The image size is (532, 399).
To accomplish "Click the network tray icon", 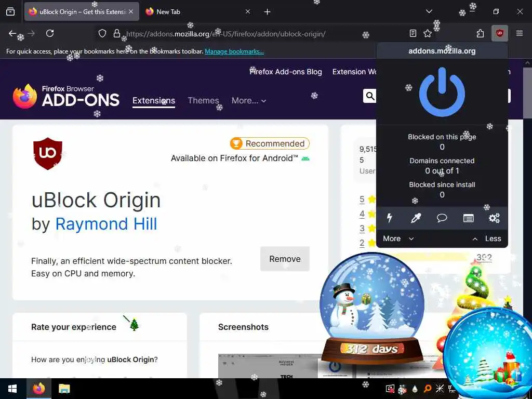I will click(x=451, y=389).
